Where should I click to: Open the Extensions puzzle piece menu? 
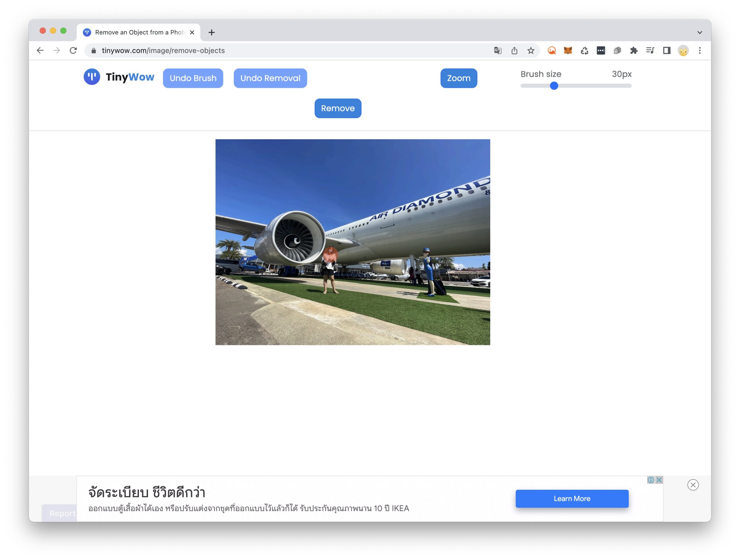pyautogui.click(x=634, y=51)
